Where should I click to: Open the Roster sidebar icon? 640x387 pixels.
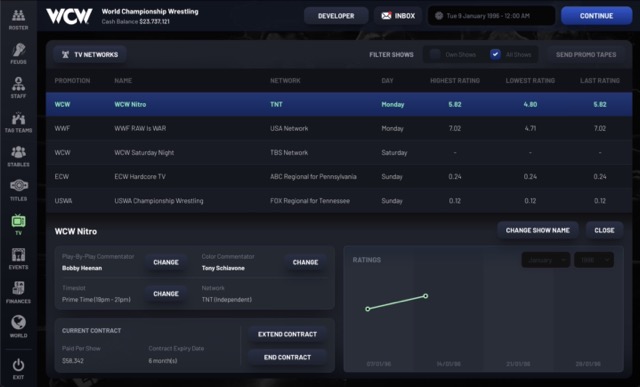[x=18, y=16]
